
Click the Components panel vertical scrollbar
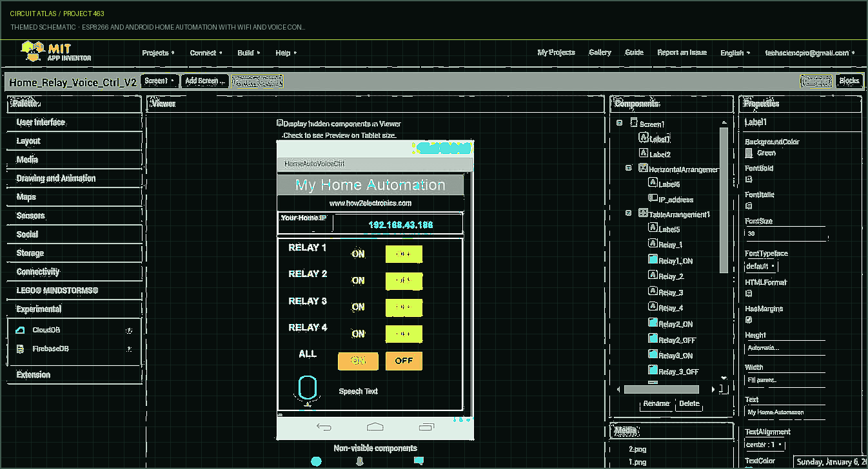[x=724, y=200]
